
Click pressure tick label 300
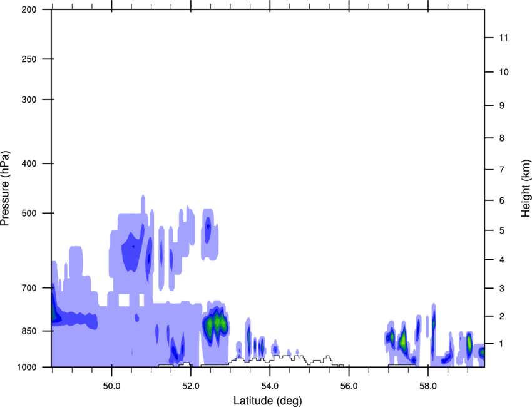29,100
